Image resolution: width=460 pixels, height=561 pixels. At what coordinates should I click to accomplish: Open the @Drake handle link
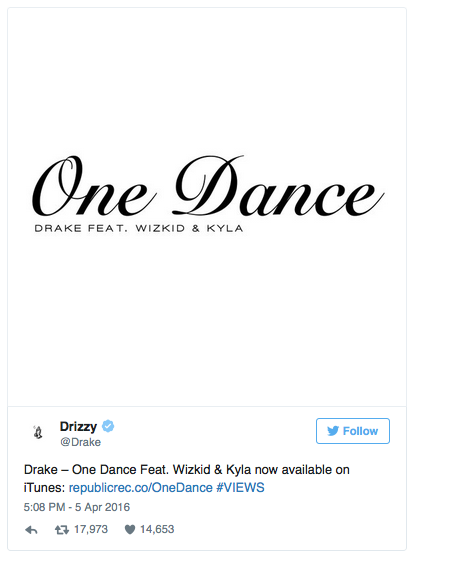pyautogui.click(x=80, y=442)
